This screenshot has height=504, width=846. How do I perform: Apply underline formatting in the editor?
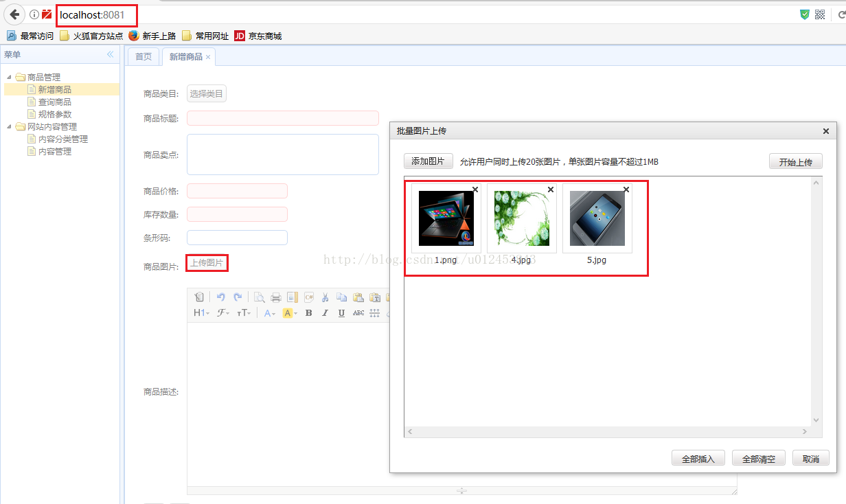coord(341,312)
